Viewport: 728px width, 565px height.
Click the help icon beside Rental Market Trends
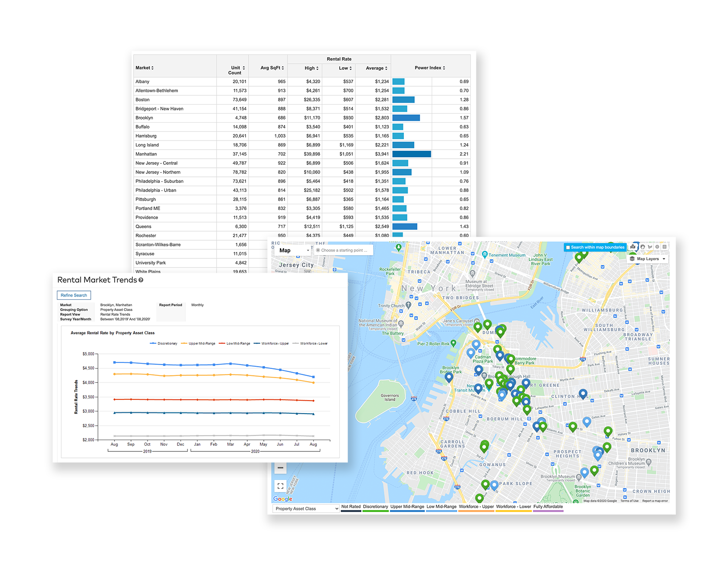(141, 280)
